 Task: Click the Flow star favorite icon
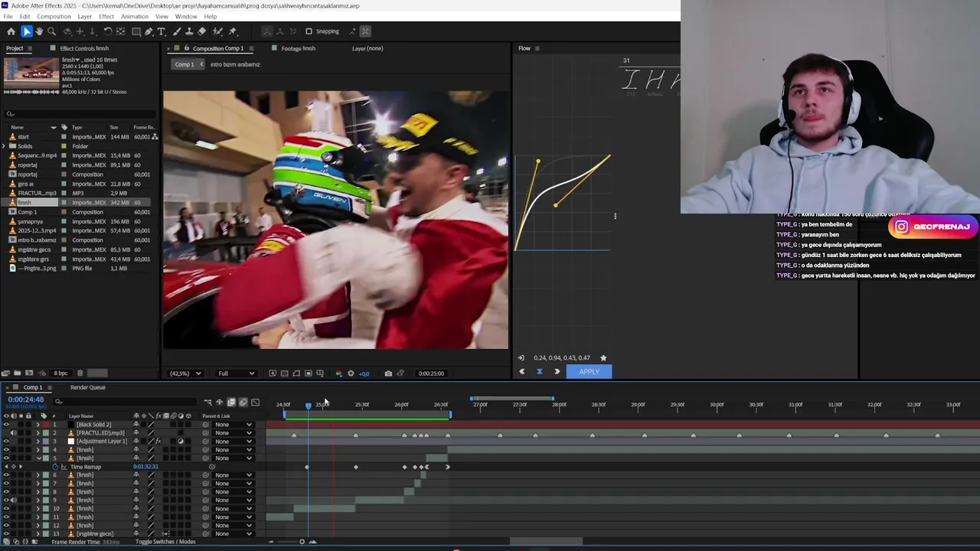pos(603,357)
